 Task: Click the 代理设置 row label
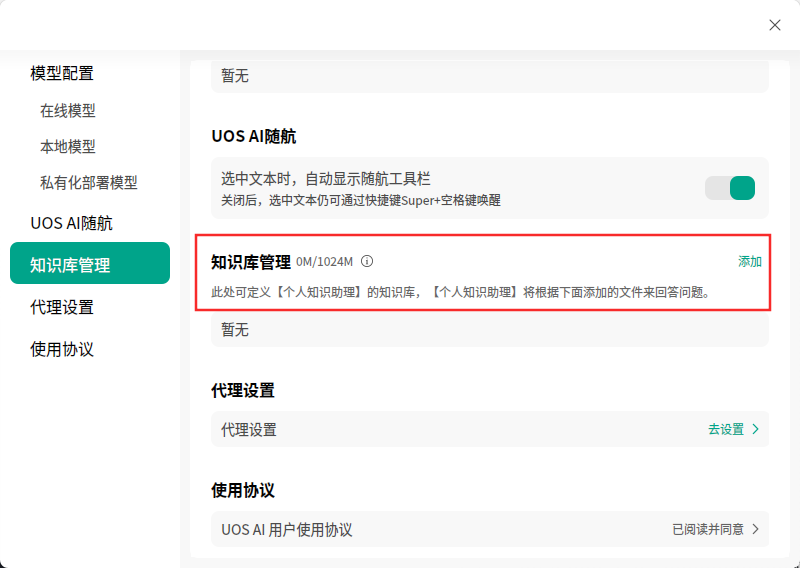(x=249, y=430)
